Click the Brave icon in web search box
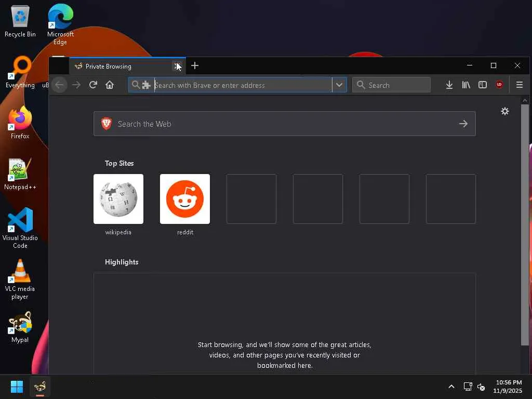Viewport: 532px width, 399px height. 107,124
